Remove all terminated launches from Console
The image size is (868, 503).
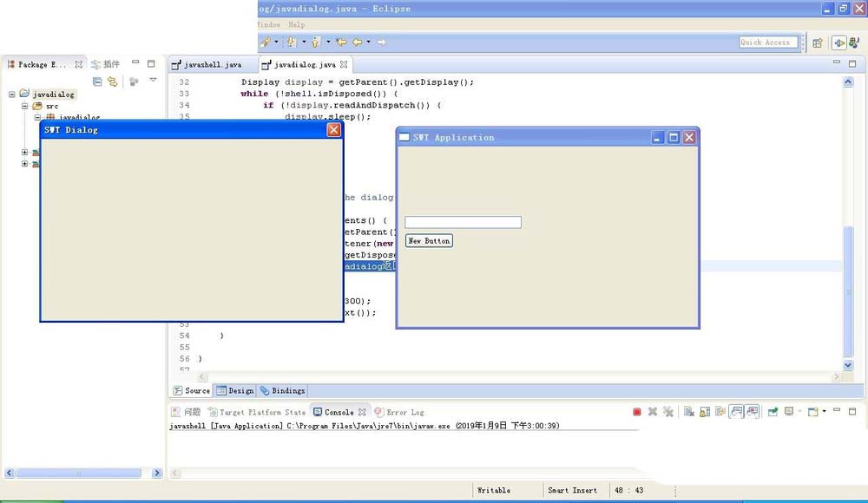[669, 412]
